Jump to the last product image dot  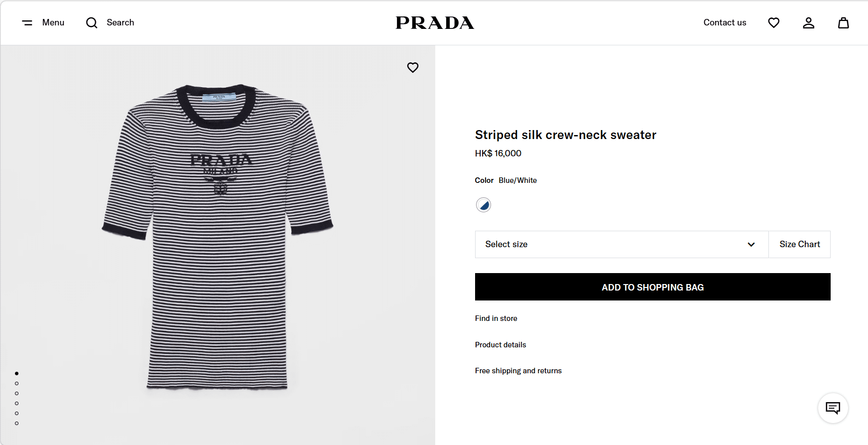coord(17,423)
